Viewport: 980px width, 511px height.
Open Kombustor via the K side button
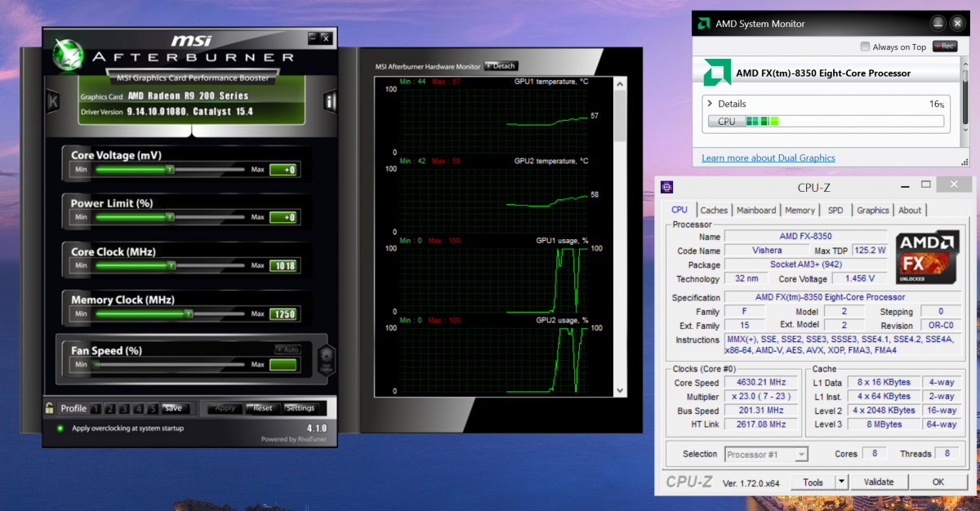click(x=53, y=102)
